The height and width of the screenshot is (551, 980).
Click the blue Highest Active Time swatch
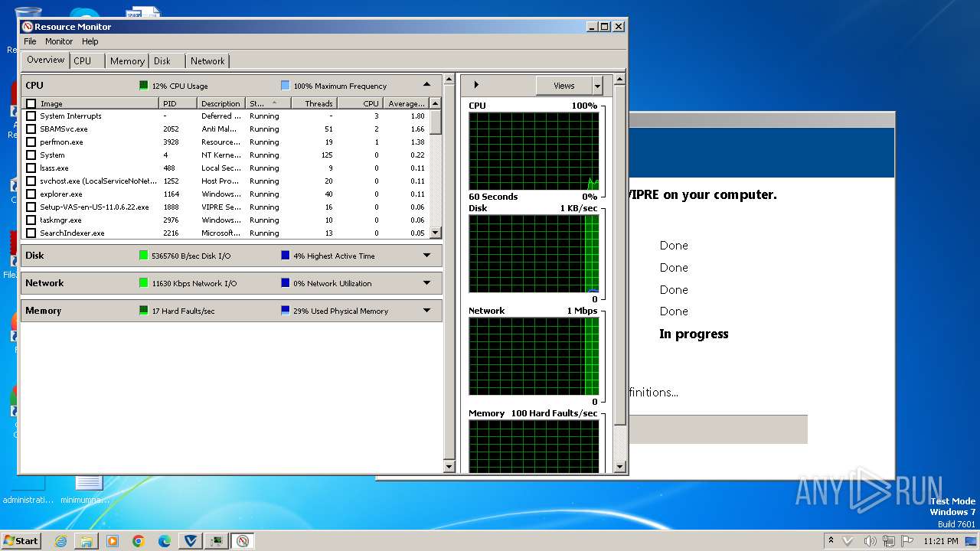[285, 256]
